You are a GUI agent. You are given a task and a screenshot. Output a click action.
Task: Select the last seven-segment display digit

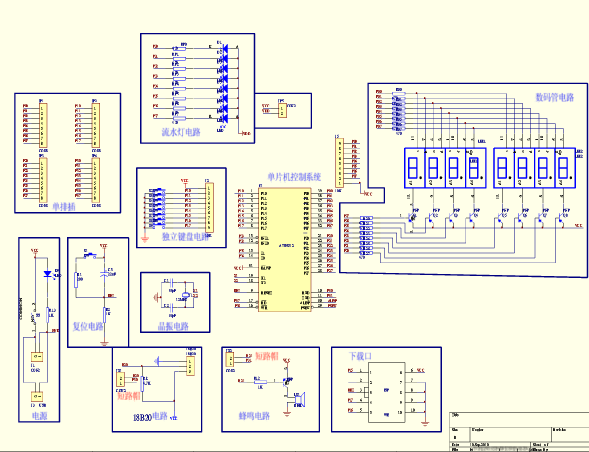coord(565,168)
